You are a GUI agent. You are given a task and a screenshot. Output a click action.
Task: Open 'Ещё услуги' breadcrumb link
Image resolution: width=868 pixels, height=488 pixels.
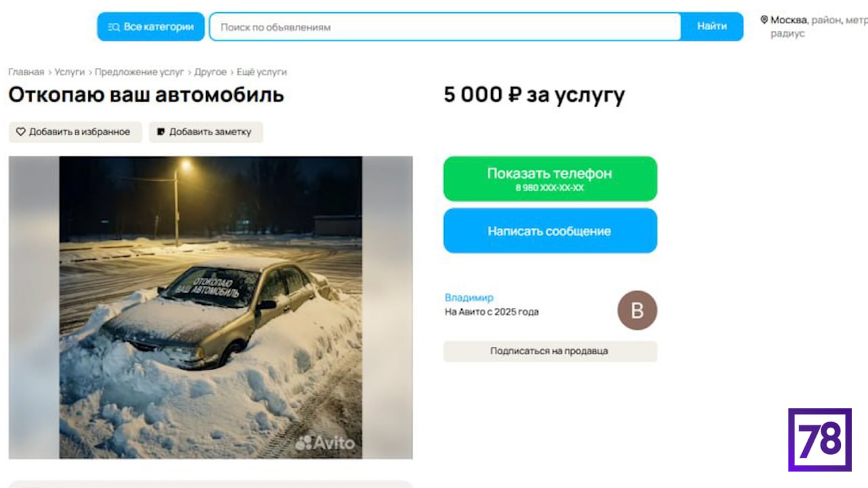pos(262,72)
